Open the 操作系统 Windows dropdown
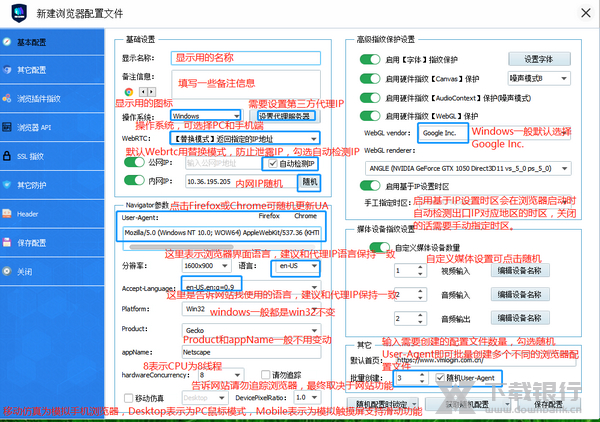 (206, 116)
